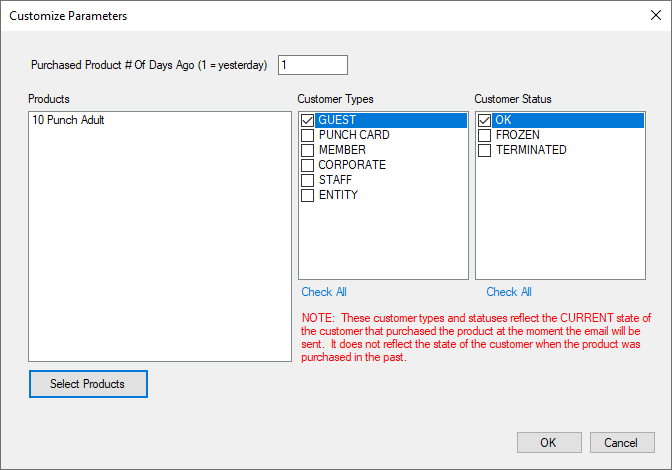This screenshot has width=672, height=470.
Task: Click the Select Products button
Action: [x=88, y=384]
